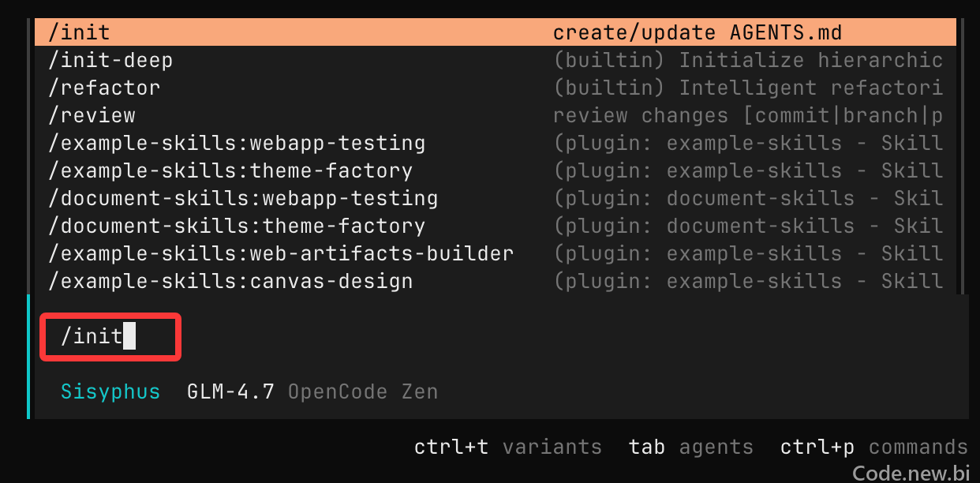This screenshot has height=483, width=980.
Task: Select the /review command
Action: pos(496,115)
